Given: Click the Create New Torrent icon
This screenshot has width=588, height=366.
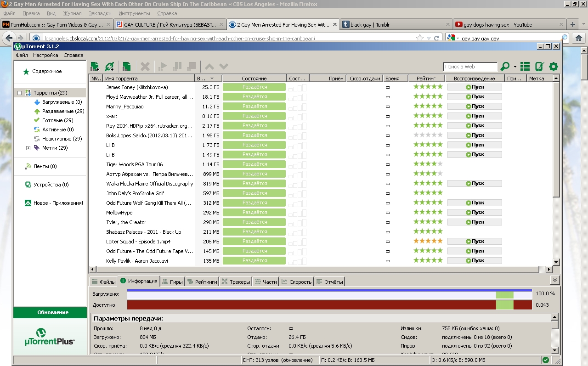Looking at the screenshot, I should tap(126, 67).
